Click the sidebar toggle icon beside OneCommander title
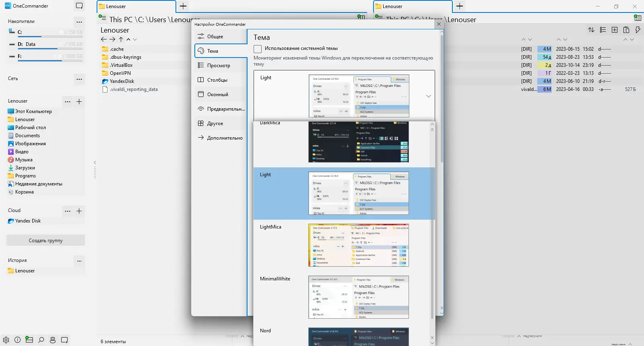 pos(79,6)
